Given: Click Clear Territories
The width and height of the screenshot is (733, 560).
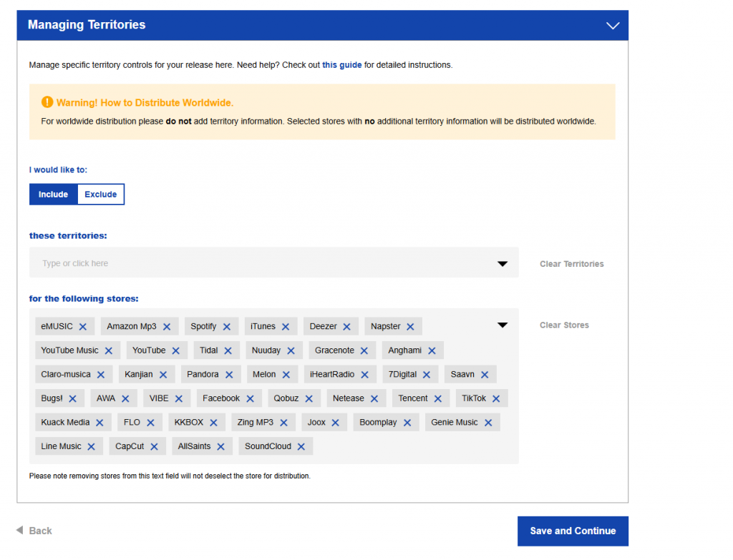Looking at the screenshot, I should point(571,264).
